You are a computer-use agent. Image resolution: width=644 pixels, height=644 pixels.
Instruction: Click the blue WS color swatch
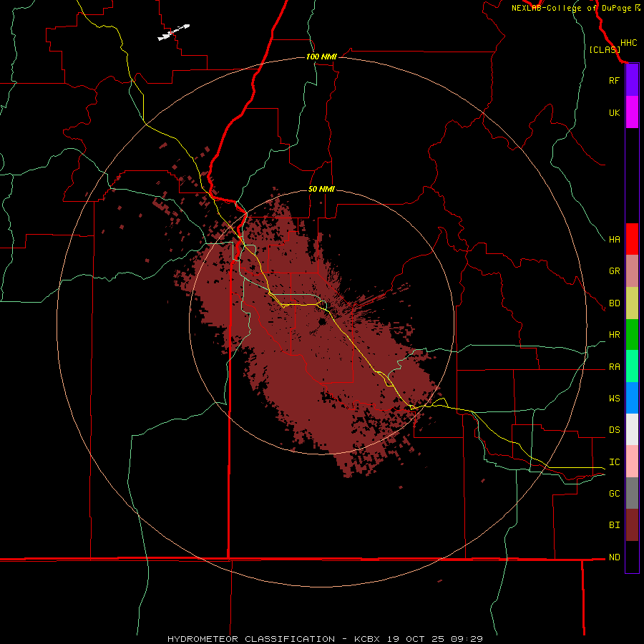pos(632,398)
